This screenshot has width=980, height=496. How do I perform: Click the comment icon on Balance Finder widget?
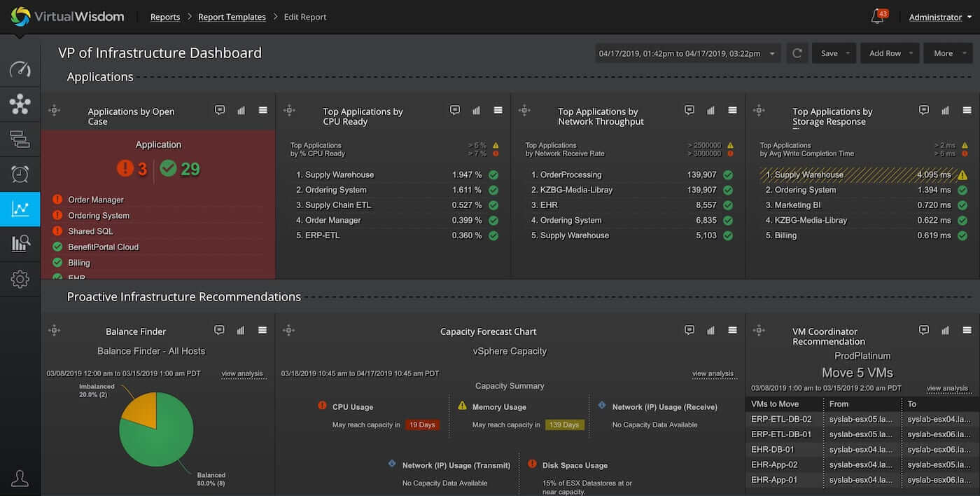click(x=219, y=330)
